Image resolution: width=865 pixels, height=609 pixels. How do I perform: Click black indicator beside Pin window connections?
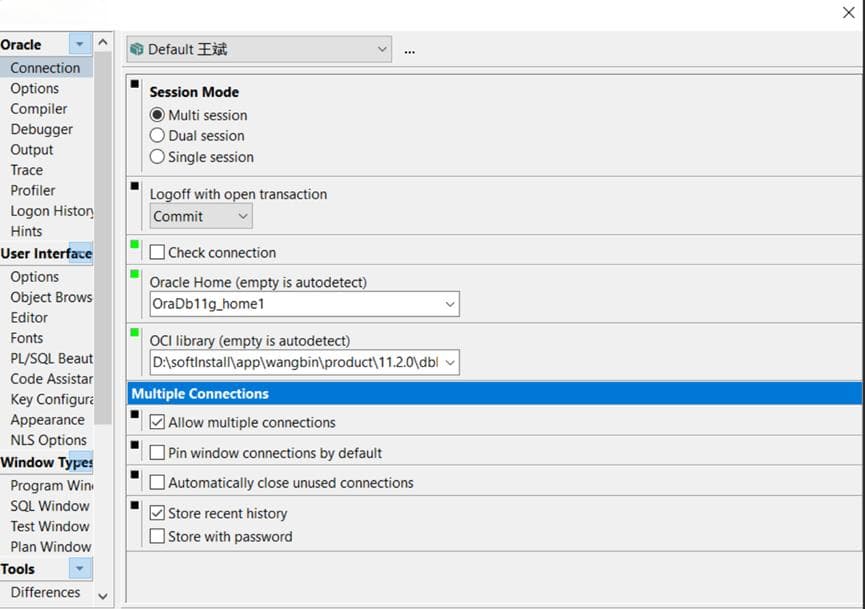click(x=135, y=445)
